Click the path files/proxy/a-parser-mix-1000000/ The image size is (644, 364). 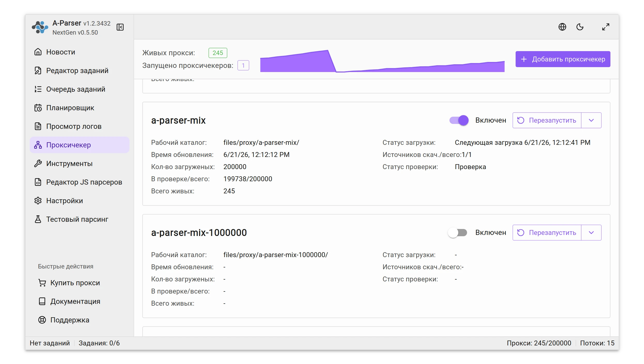276,255
